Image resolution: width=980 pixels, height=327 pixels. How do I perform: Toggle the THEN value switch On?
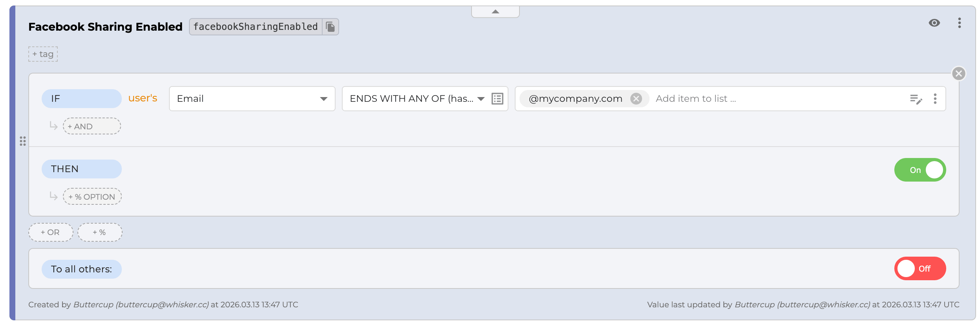coord(920,170)
